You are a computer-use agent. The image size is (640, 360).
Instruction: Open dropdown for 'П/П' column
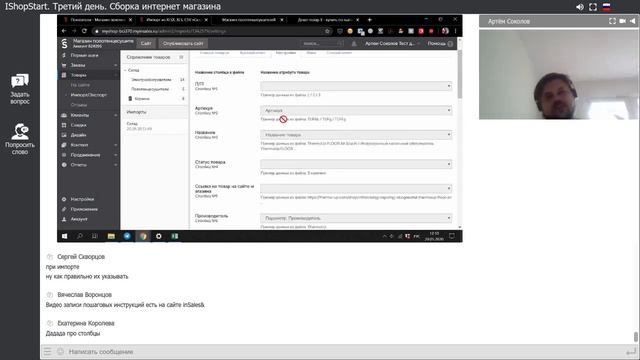click(x=356, y=86)
